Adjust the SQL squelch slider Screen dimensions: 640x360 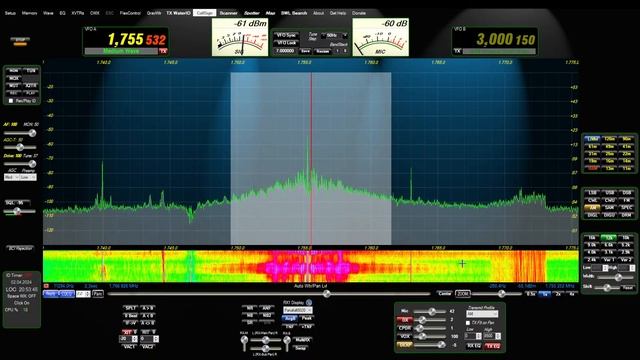click(20, 211)
